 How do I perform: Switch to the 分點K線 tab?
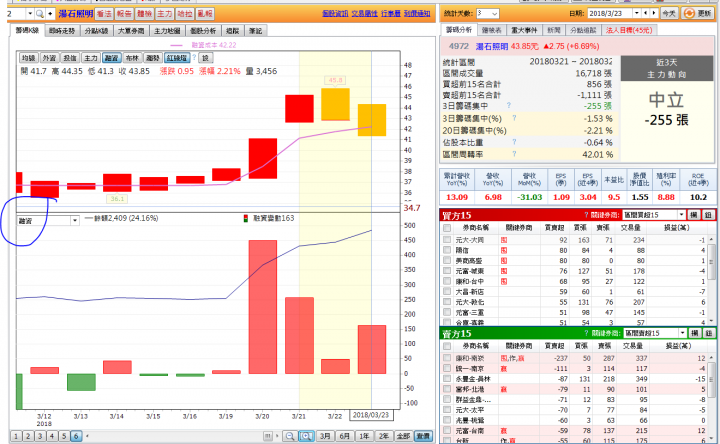[x=96, y=31]
